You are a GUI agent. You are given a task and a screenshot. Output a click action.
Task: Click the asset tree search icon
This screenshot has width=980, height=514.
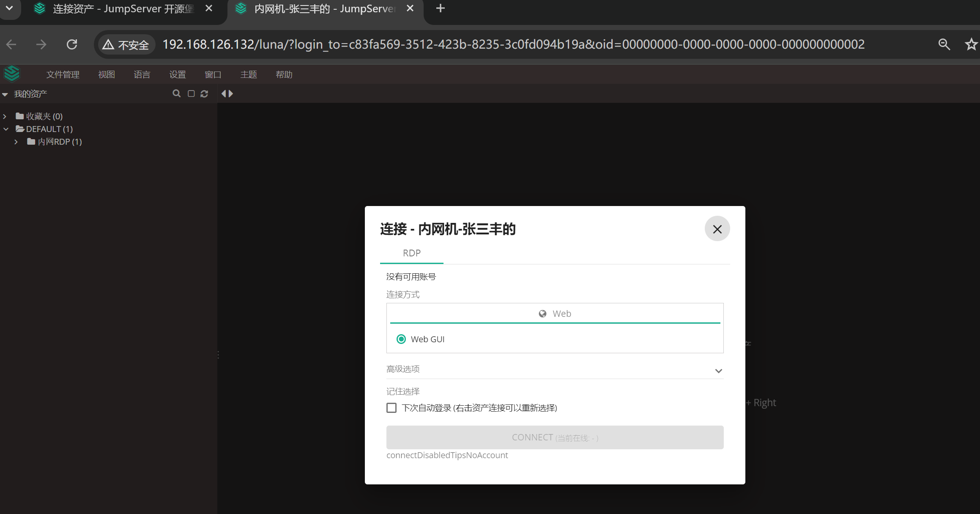point(176,93)
